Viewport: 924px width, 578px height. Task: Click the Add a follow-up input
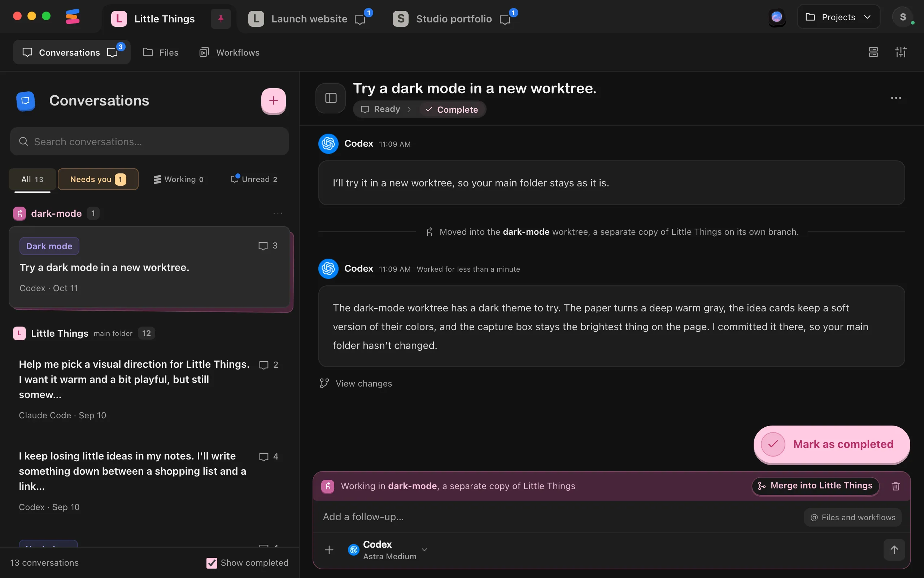pyautogui.click(x=557, y=517)
